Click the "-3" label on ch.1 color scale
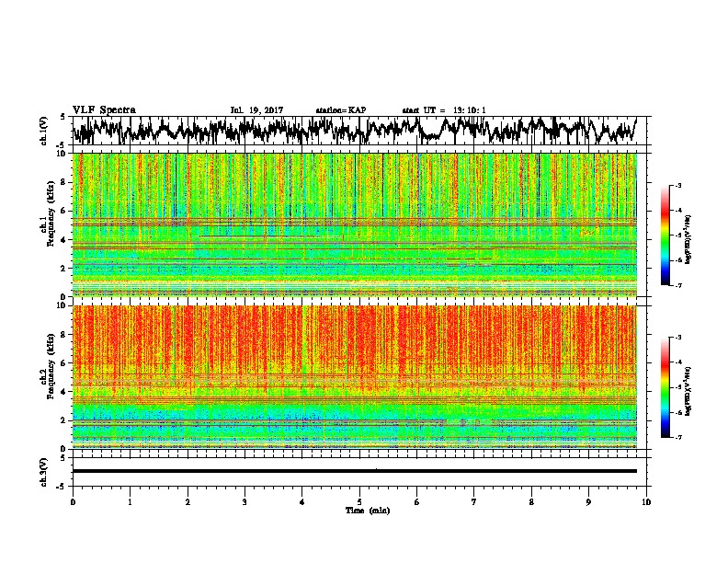 click(x=678, y=185)
